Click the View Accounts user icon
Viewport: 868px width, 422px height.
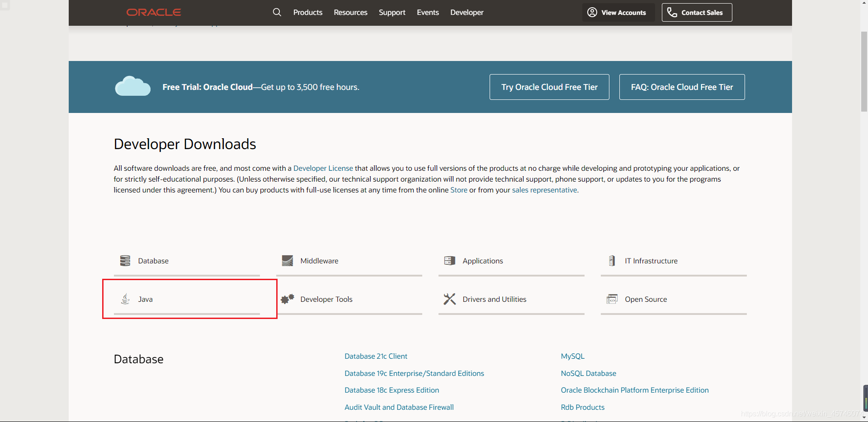pyautogui.click(x=592, y=12)
